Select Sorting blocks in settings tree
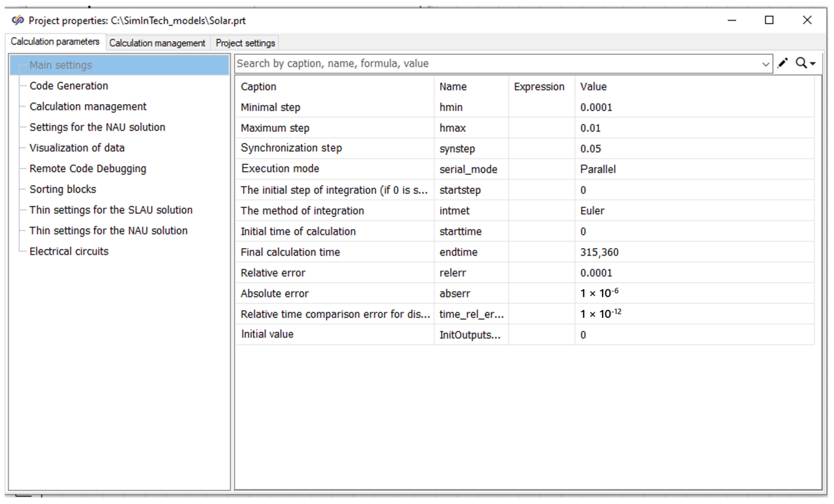 63,189
